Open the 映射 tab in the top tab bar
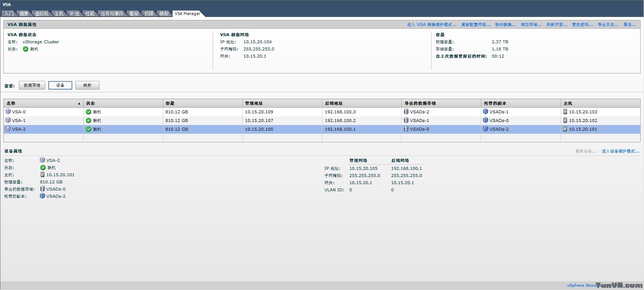This screenshot has width=644, height=290. point(164,14)
